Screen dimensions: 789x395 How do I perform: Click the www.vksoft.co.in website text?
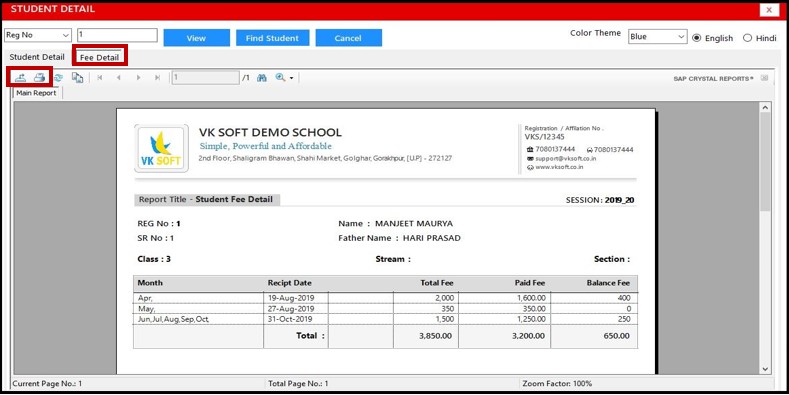coord(559,167)
